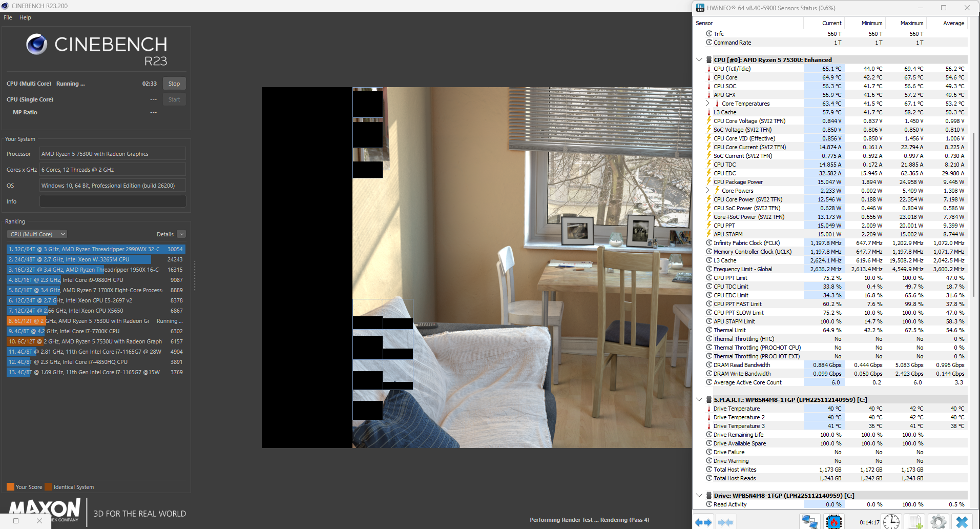980x529 pixels.
Task: Collapse the S.M.A.R.T. drive sensor group
Action: (x=699, y=399)
